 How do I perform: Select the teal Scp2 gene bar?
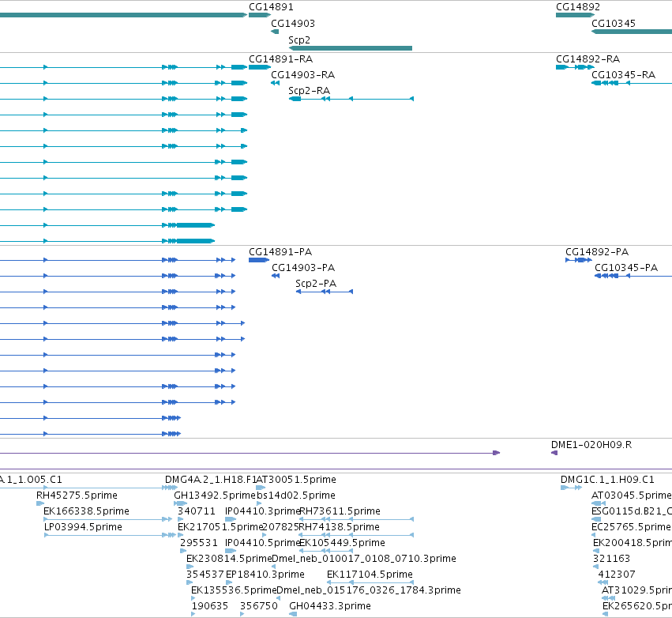[x=351, y=48]
